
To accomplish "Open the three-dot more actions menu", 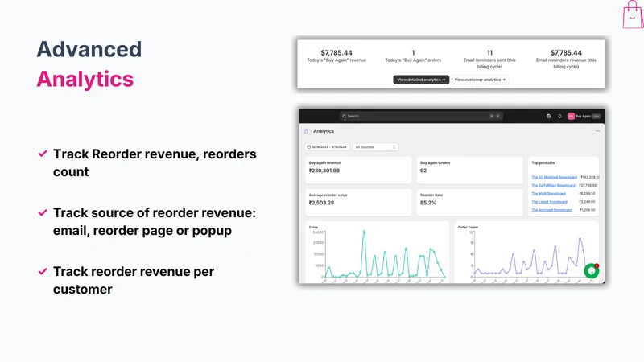I will point(597,131).
